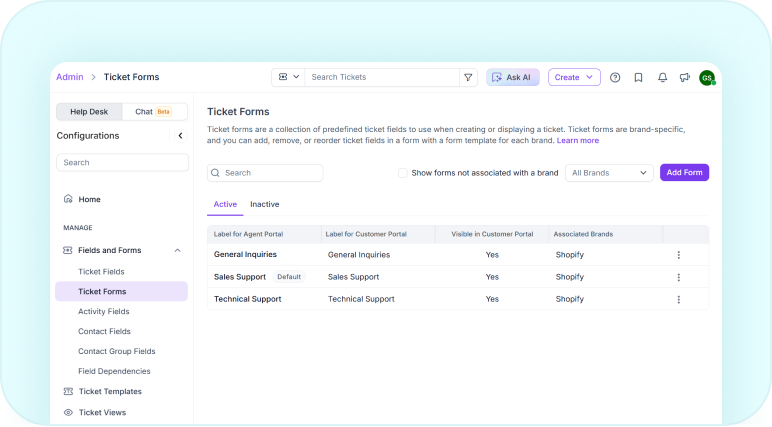This screenshot has width=772, height=427.
Task: Click the Default badge on Sales Support
Action: (x=289, y=277)
